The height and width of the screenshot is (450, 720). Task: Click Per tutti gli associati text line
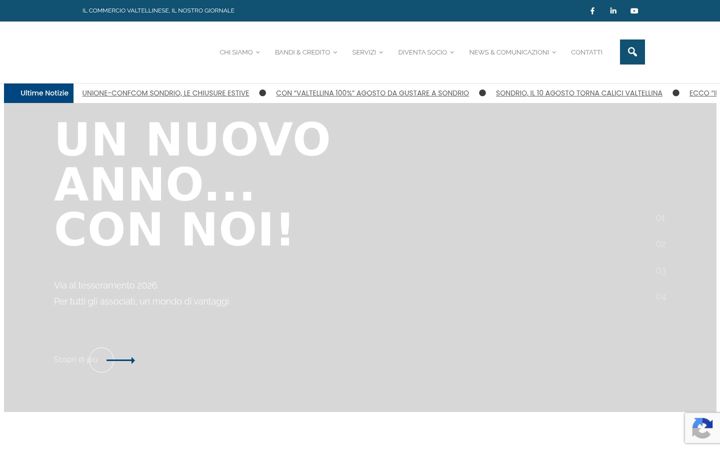click(x=141, y=301)
